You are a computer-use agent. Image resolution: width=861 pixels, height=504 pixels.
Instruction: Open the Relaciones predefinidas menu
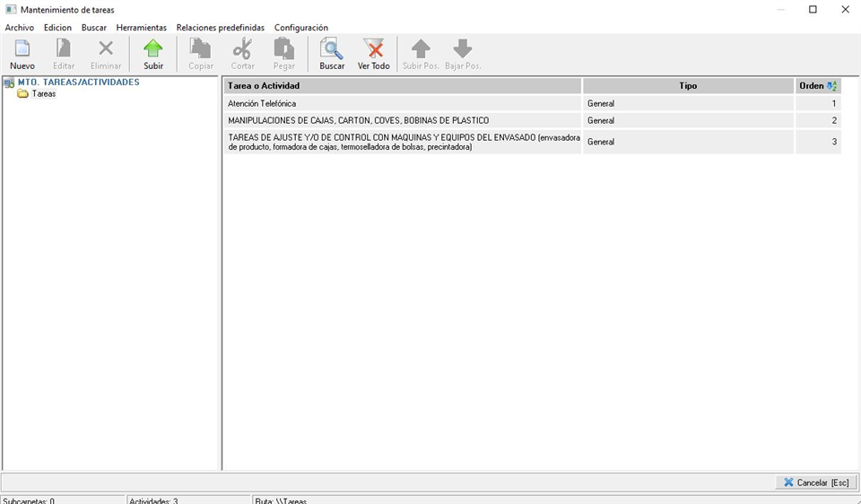pyautogui.click(x=220, y=28)
